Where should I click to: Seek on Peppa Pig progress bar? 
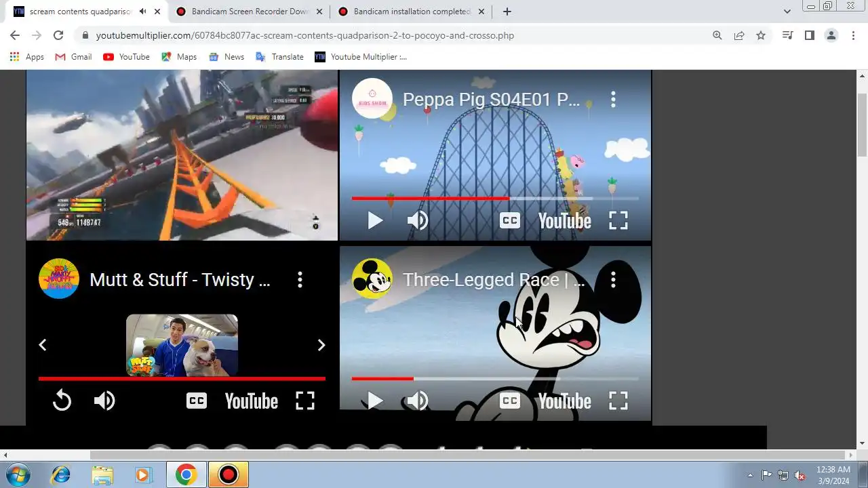point(495,199)
